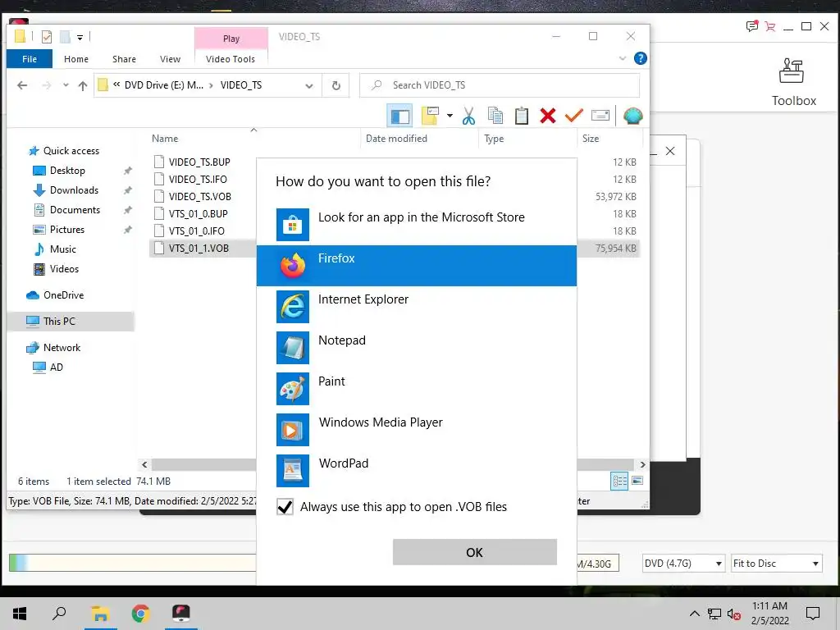Select the VTS_01_0.BUP file
The image size is (840, 630).
(x=199, y=213)
